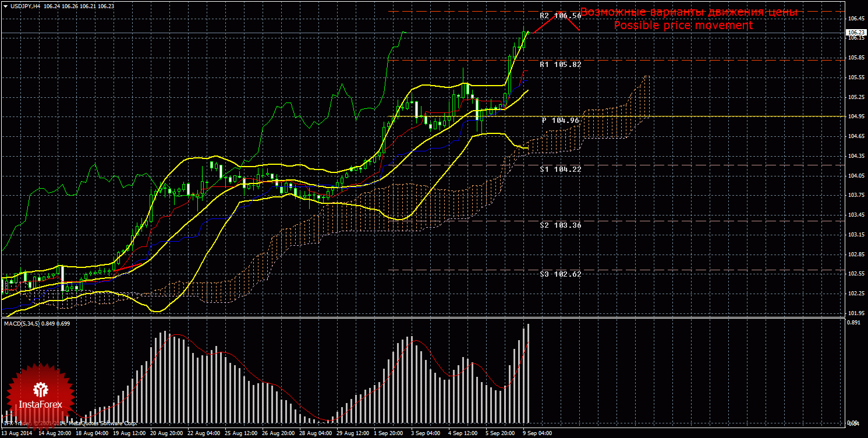Click the 1 Sep 20:00 time label
Screen dimensions: 868x438
pyautogui.click(x=388, y=433)
